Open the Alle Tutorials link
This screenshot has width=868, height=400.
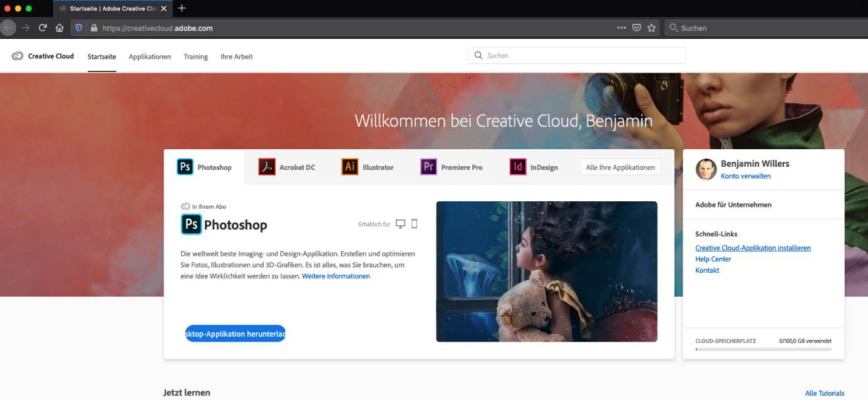click(824, 393)
